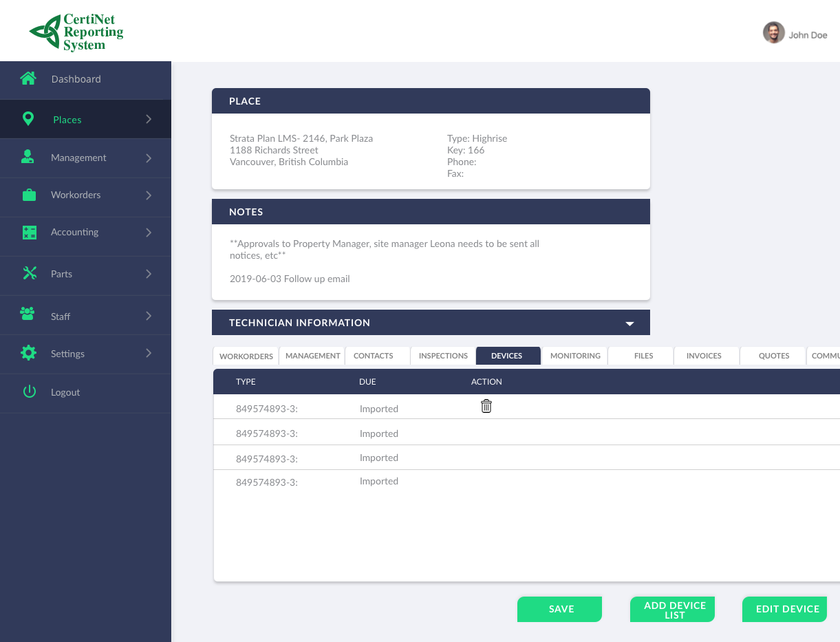The height and width of the screenshot is (642, 840).
Task: Click the Logout power icon
Action: (28, 392)
